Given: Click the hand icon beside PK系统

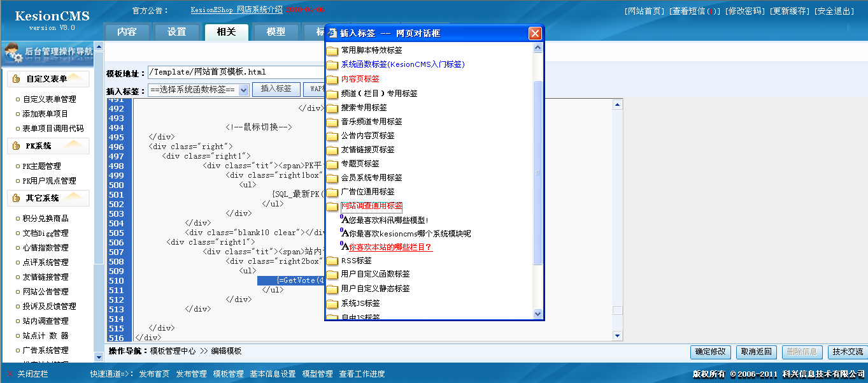Looking at the screenshot, I should click(x=17, y=146).
